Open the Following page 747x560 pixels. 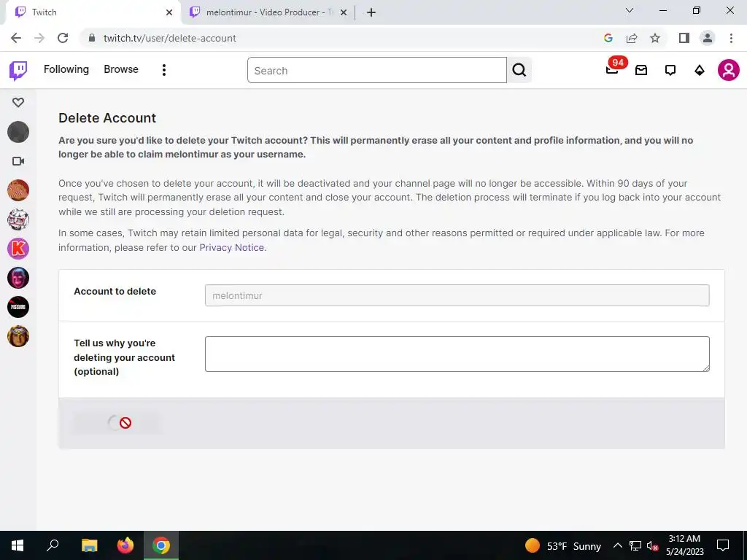(x=66, y=69)
